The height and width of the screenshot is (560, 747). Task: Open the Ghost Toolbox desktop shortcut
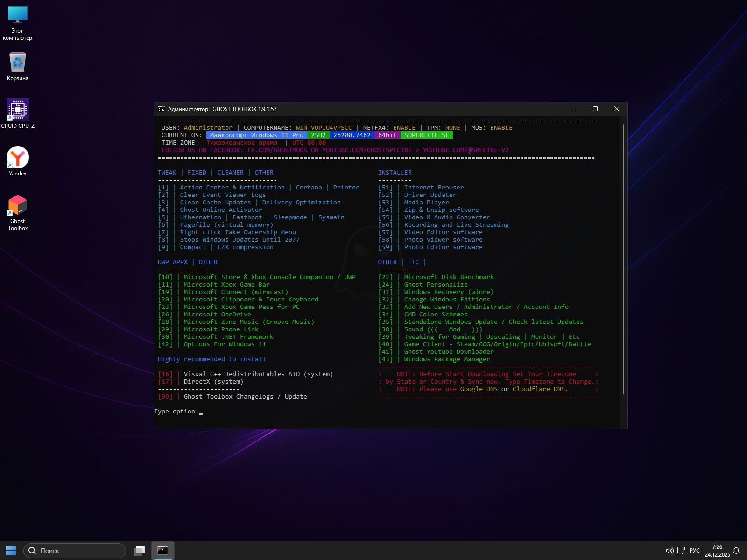(18, 206)
